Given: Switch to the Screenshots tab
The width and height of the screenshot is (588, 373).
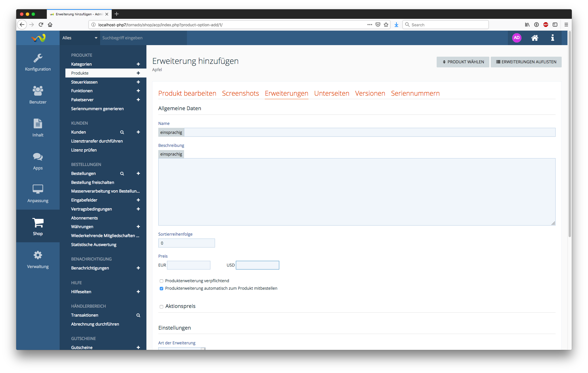Looking at the screenshot, I should 240,93.
